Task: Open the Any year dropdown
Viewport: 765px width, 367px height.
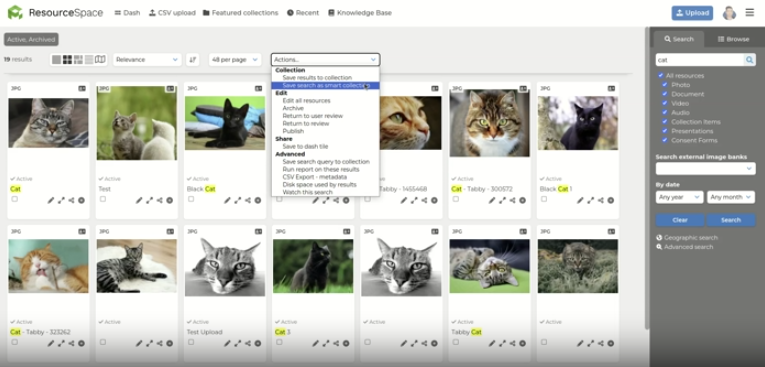Action: pos(680,197)
